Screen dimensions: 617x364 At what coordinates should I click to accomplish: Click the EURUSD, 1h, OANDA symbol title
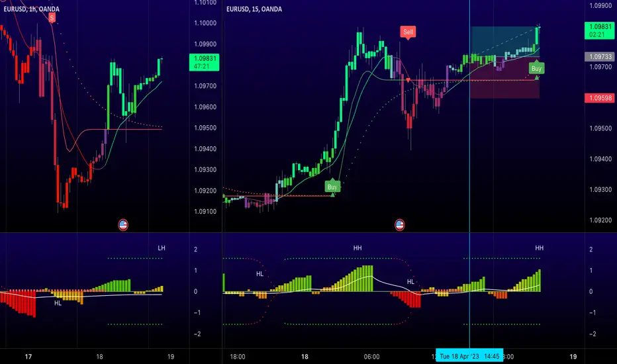click(32, 9)
